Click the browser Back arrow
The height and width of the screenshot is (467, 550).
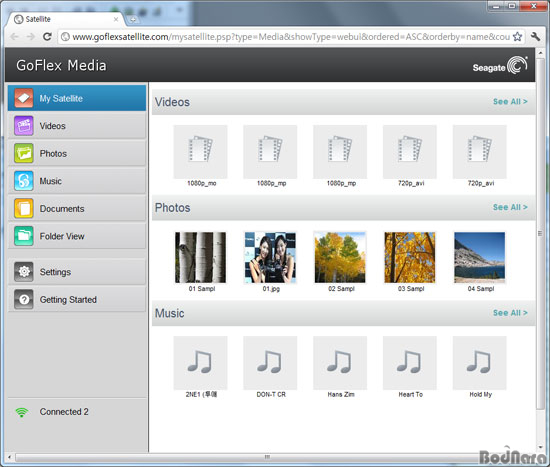(x=14, y=36)
